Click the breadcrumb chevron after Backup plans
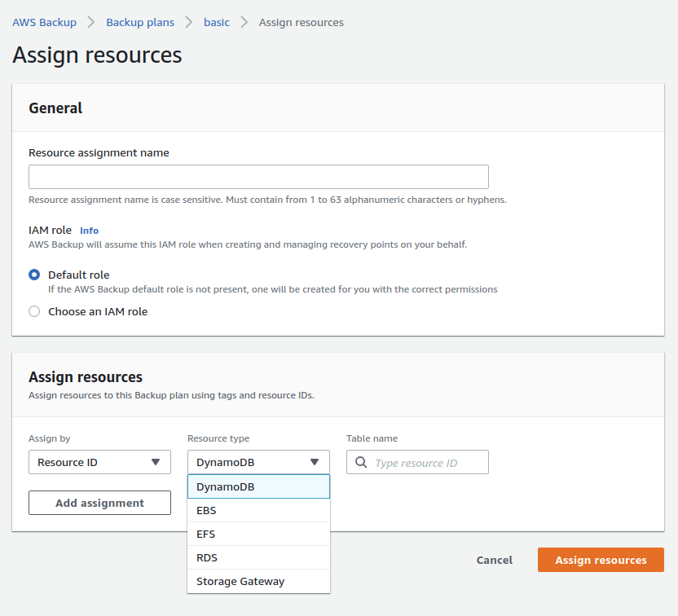678x616 pixels. [x=189, y=23]
